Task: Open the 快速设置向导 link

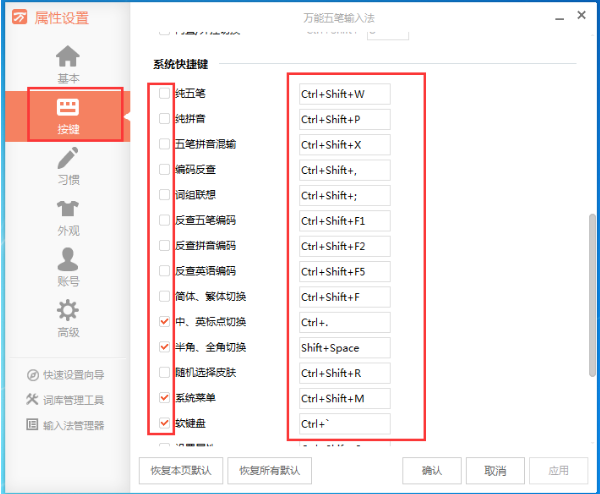Action: 73,375
